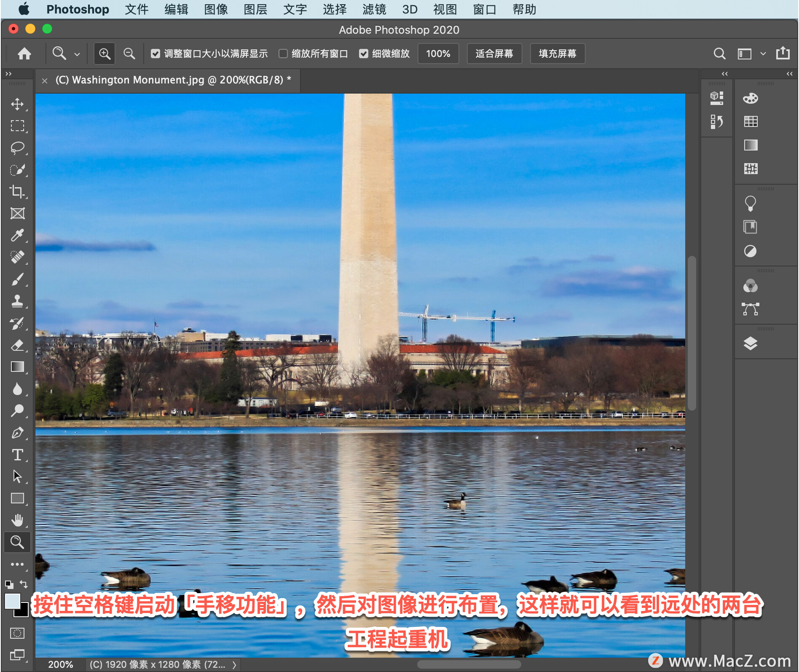Open the Channels panel
The width and height of the screenshot is (799, 672).
751,286
